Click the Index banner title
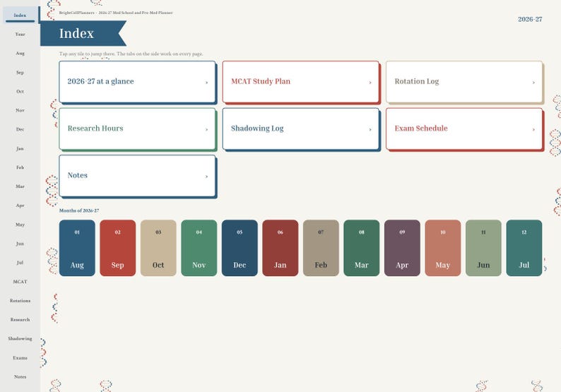 pos(76,33)
